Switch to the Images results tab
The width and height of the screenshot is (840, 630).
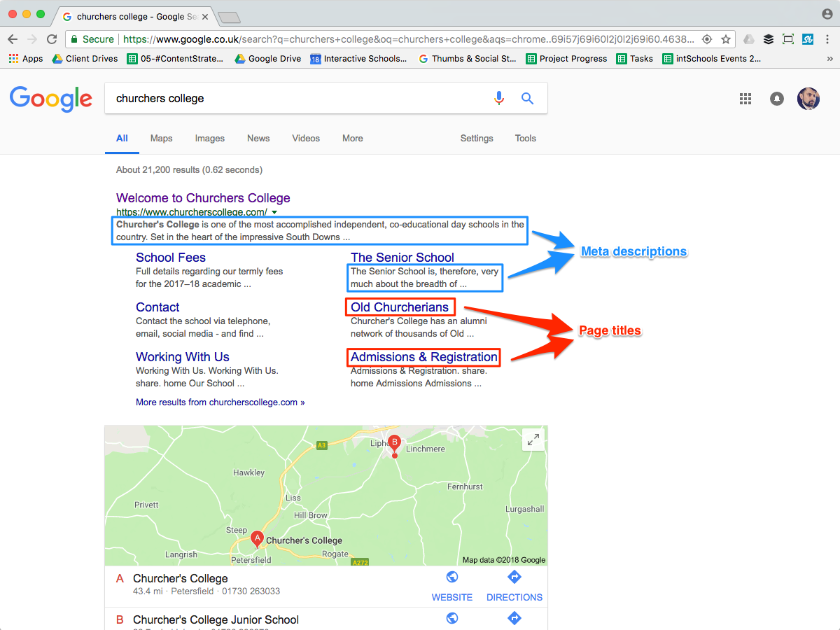click(210, 139)
